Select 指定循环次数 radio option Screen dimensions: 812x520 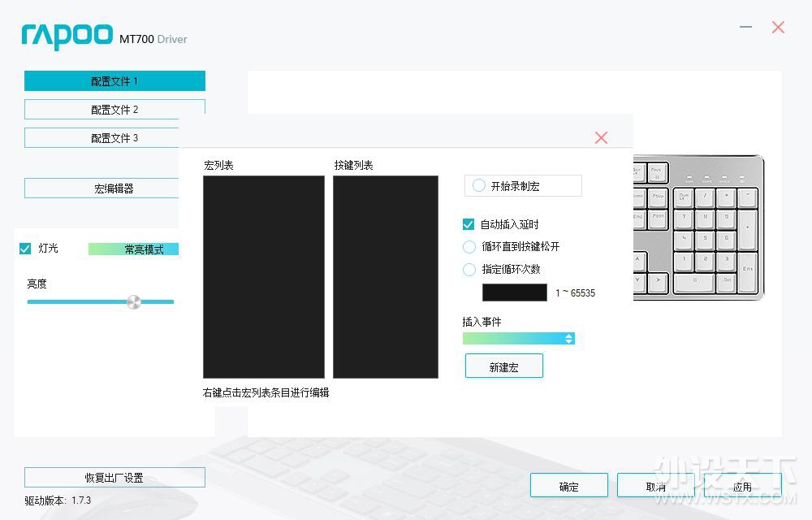pos(469,269)
